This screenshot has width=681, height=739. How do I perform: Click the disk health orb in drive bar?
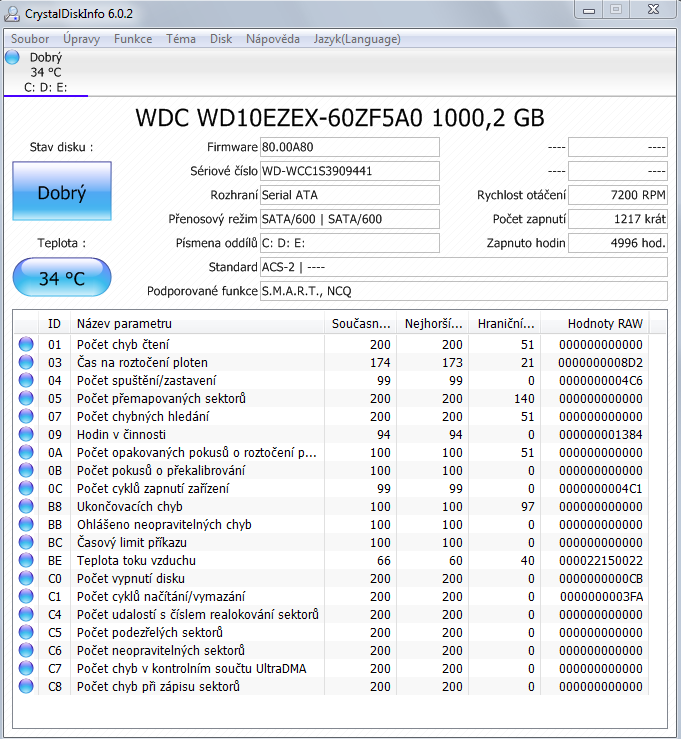pyautogui.click(x=12, y=58)
